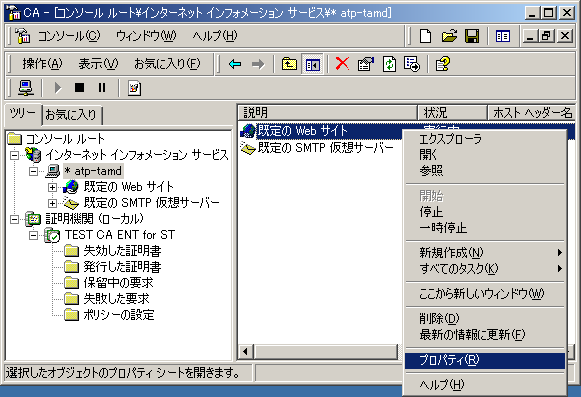Viewport: 581px width, 397px height.
Task: Click the red X delete toolbar icon
Action: tap(342, 64)
